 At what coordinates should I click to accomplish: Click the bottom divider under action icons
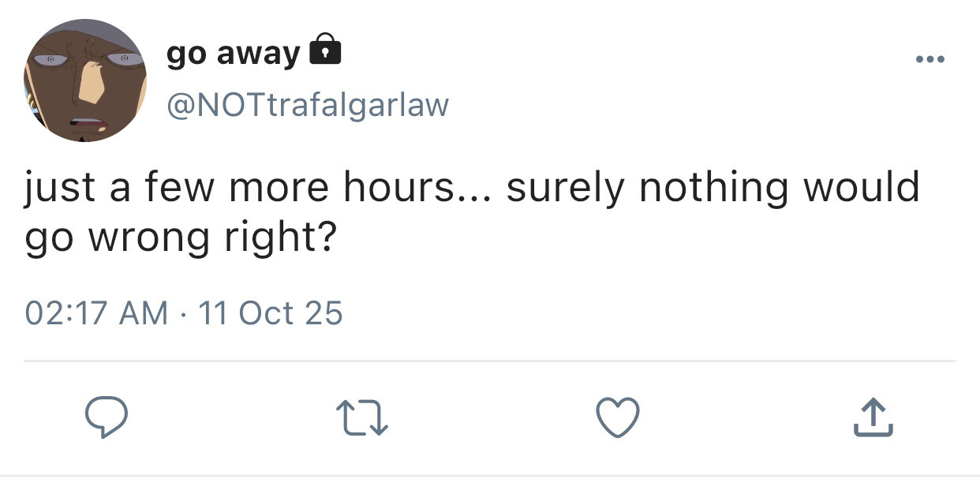[489, 475]
